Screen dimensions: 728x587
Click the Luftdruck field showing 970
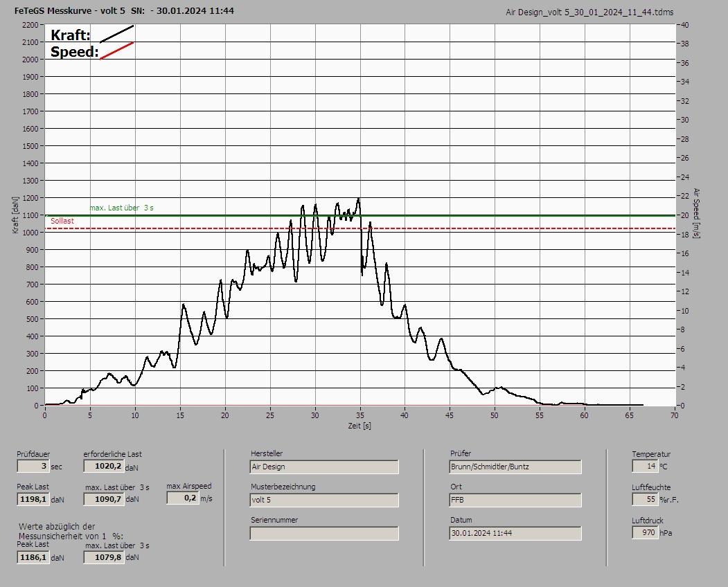(644, 533)
